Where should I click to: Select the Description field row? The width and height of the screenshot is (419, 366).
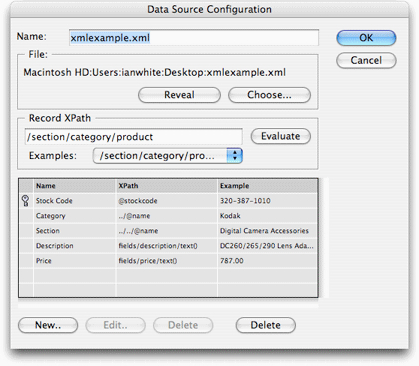(168, 246)
